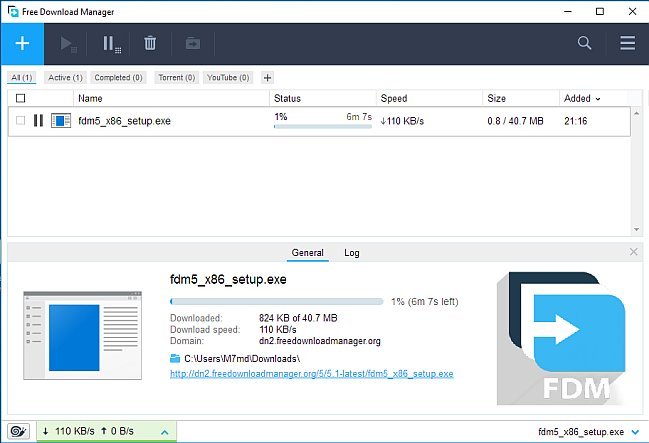The width and height of the screenshot is (649, 443).
Task: Toggle sort order arrow on Added column
Action: coord(598,99)
